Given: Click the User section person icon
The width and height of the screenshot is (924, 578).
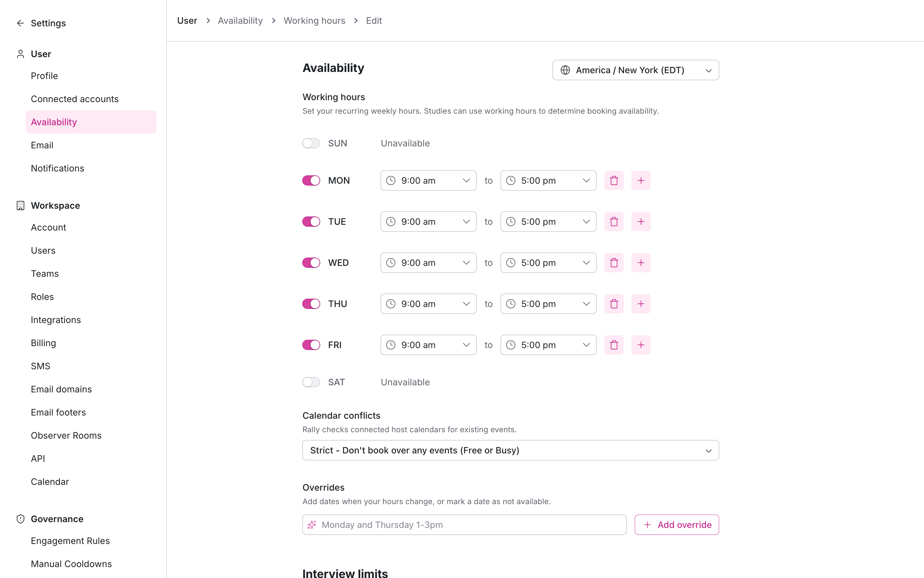Looking at the screenshot, I should click(21, 54).
